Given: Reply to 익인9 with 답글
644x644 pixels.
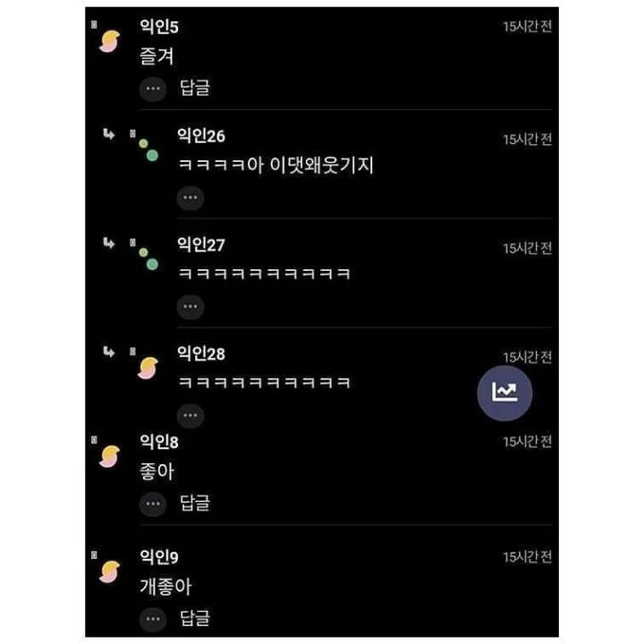Looking at the screenshot, I should click(x=195, y=618).
